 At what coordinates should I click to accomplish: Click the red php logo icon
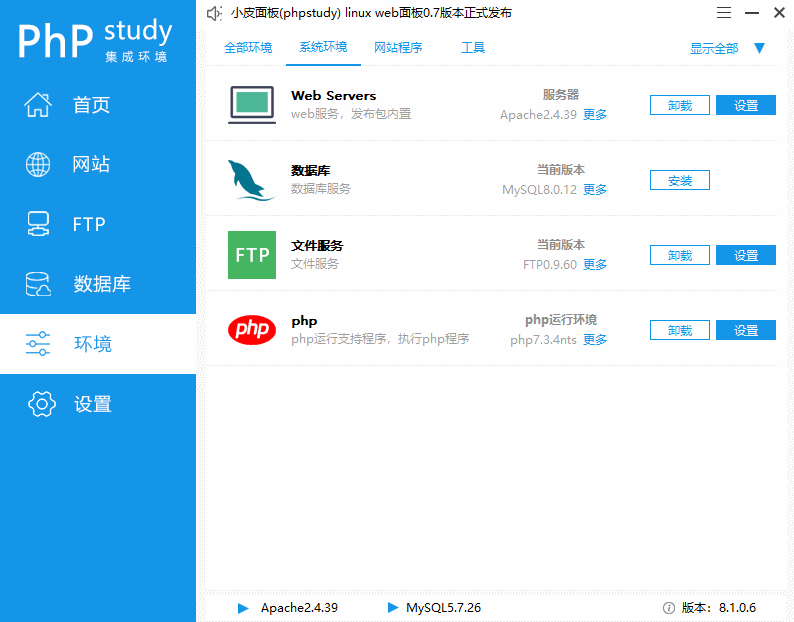click(252, 329)
